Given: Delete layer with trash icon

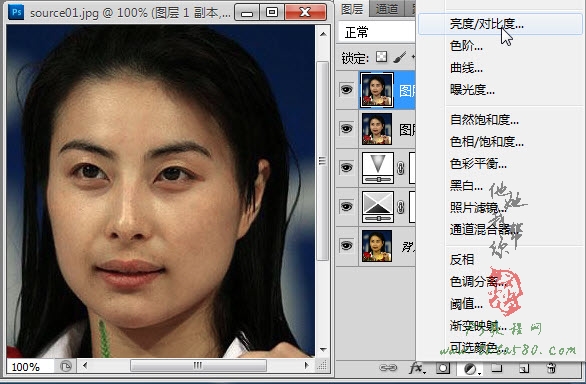Looking at the screenshot, I should click(x=551, y=368).
